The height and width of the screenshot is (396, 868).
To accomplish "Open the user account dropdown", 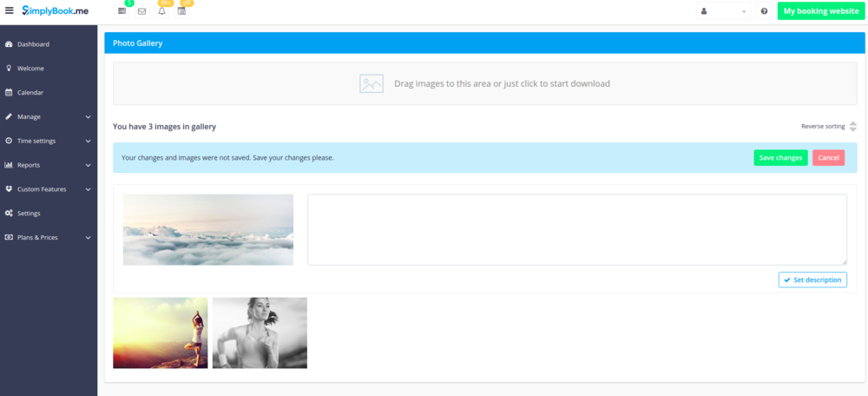I will [x=723, y=11].
